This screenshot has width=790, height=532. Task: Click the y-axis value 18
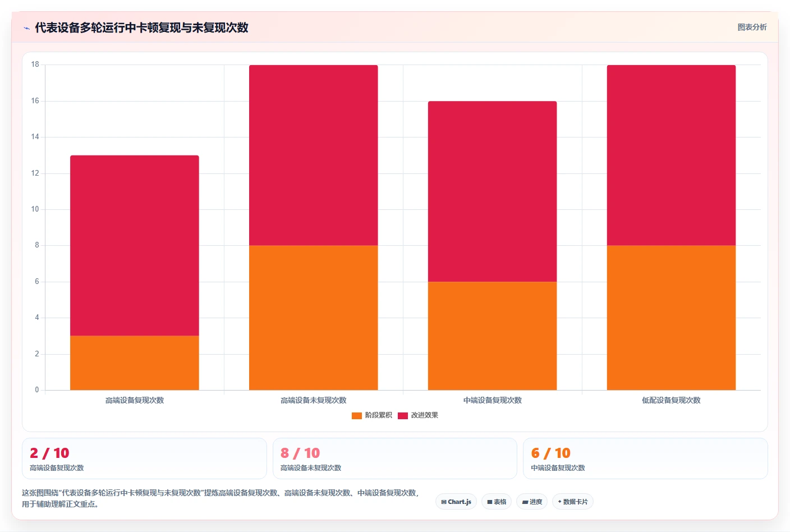pos(35,65)
